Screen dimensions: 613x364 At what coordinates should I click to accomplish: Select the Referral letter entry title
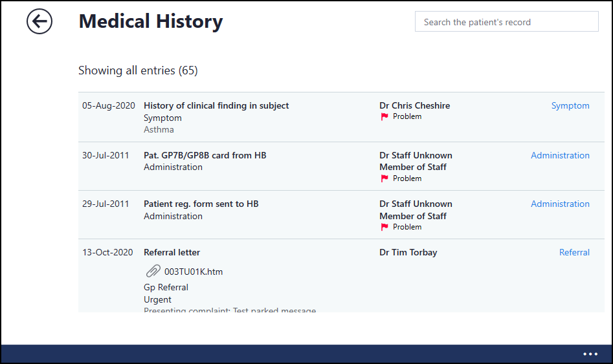point(172,252)
